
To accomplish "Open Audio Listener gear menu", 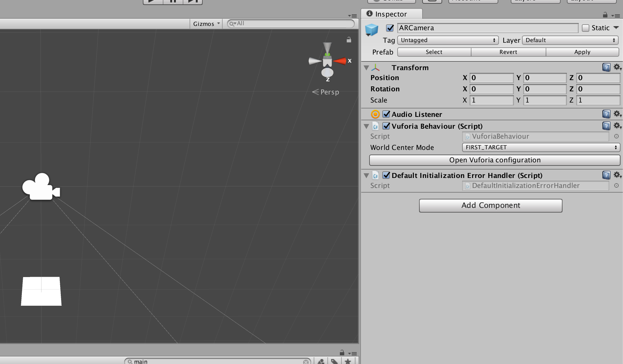I will click(x=617, y=114).
